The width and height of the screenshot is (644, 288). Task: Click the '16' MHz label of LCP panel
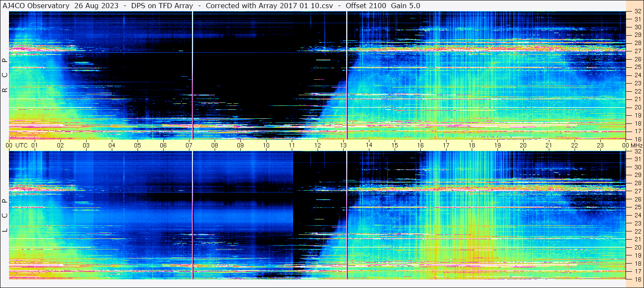coord(637,279)
